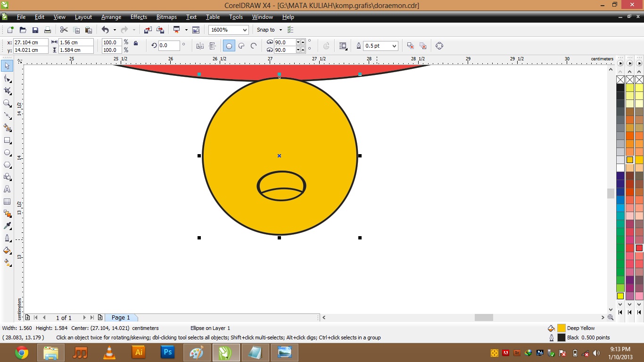The width and height of the screenshot is (644, 362).
Task: Open the Effects menu
Action: pyautogui.click(x=138, y=17)
